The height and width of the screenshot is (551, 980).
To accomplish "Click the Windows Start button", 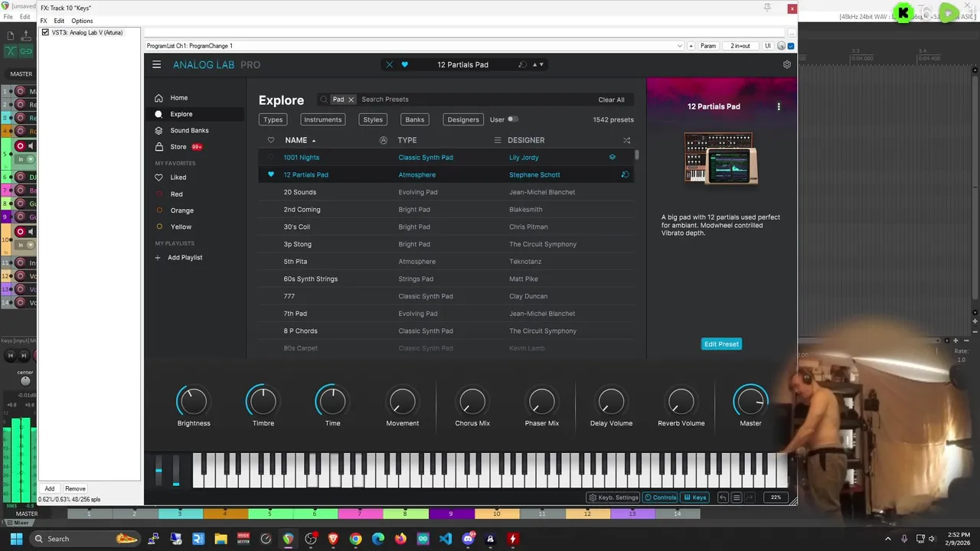I will 16,539.
